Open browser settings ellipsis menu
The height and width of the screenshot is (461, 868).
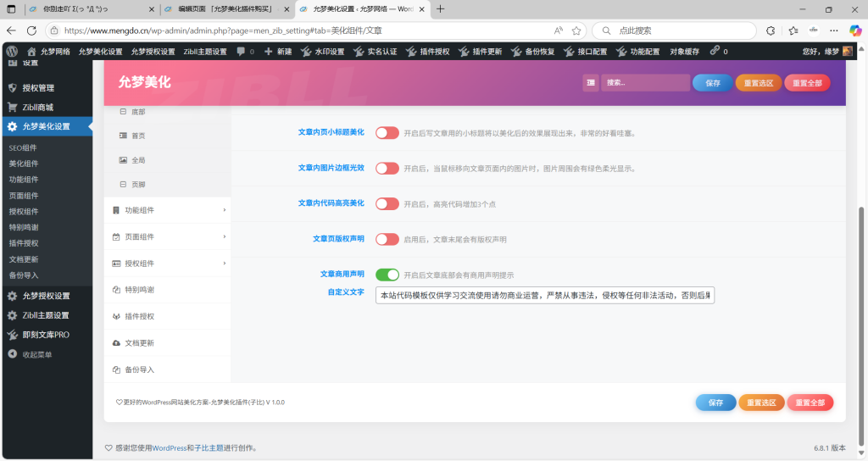[x=834, y=31]
